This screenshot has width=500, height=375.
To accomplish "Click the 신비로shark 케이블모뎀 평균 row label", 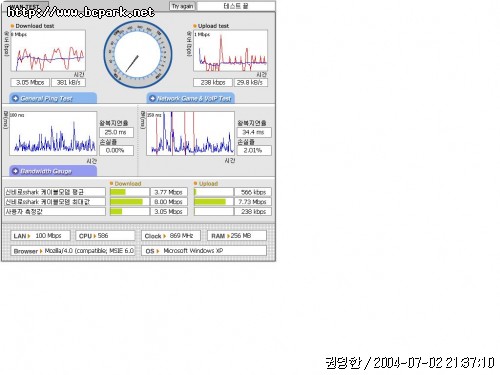I will coord(55,192).
